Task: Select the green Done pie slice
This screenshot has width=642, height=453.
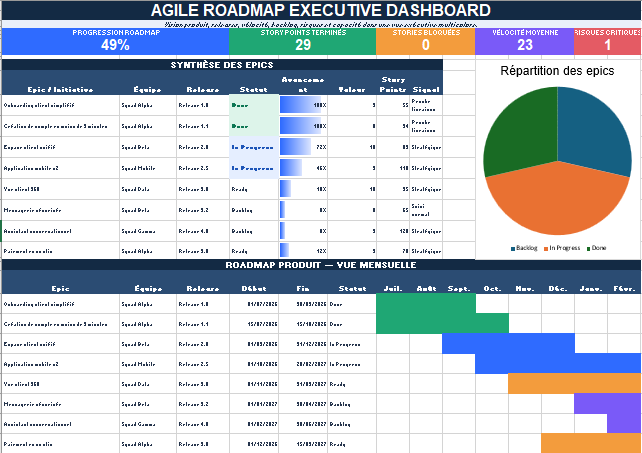Action: click(524, 131)
